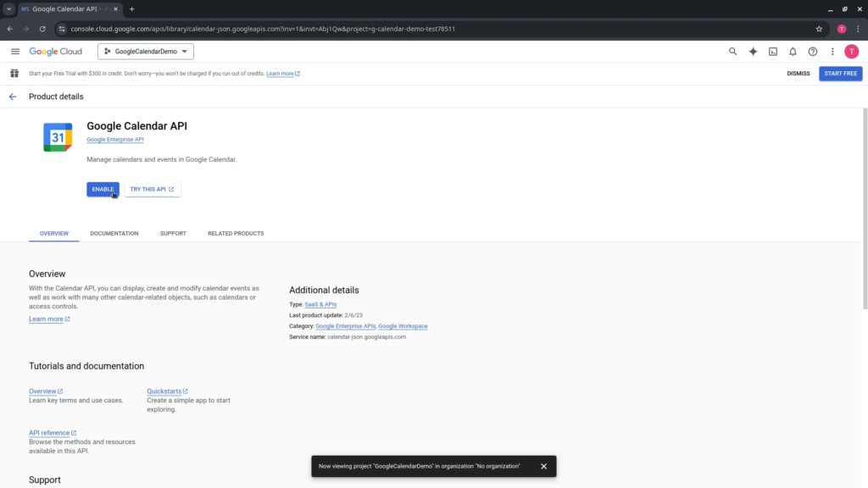Open the Overview section's Learn more link
Viewport: 868px width, 488px height.
[49, 319]
